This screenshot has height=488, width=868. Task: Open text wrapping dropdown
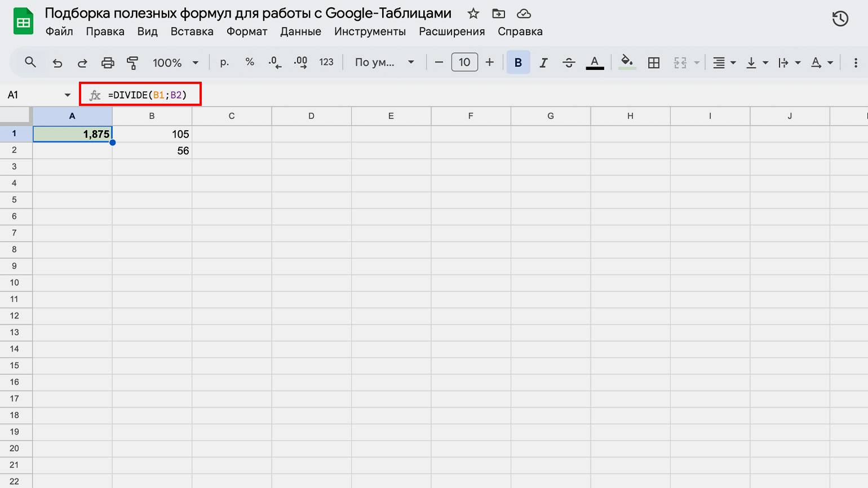tap(789, 63)
